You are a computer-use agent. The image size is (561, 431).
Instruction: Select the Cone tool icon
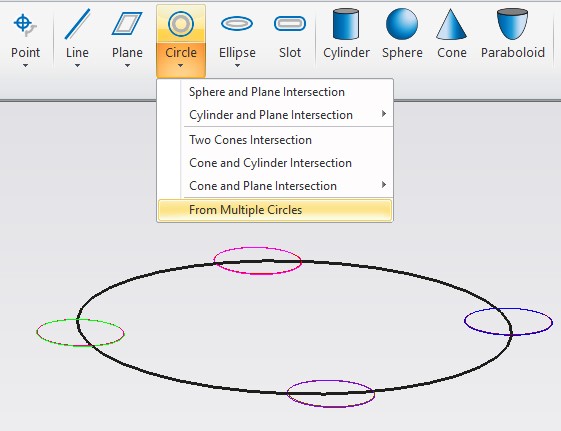(x=451, y=24)
